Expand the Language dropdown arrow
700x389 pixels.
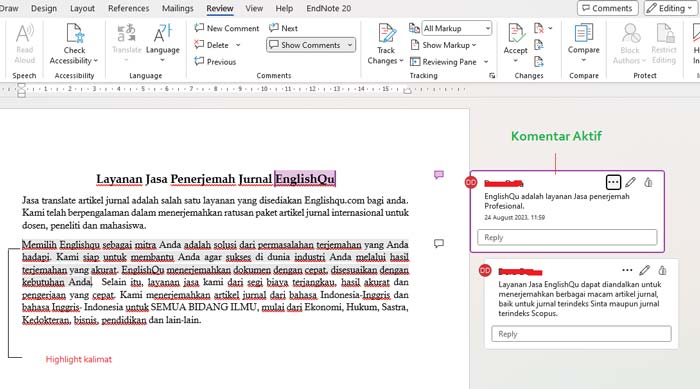(x=162, y=60)
